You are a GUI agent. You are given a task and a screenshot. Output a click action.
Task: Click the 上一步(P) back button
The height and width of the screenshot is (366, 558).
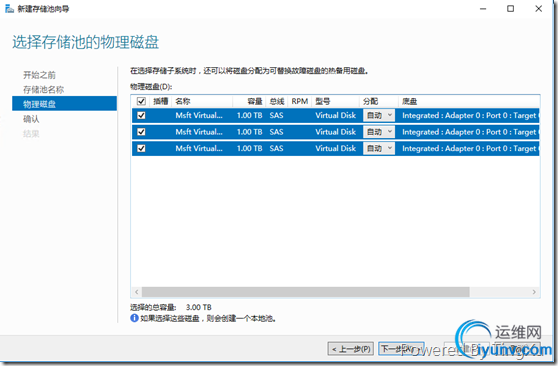[351, 349]
